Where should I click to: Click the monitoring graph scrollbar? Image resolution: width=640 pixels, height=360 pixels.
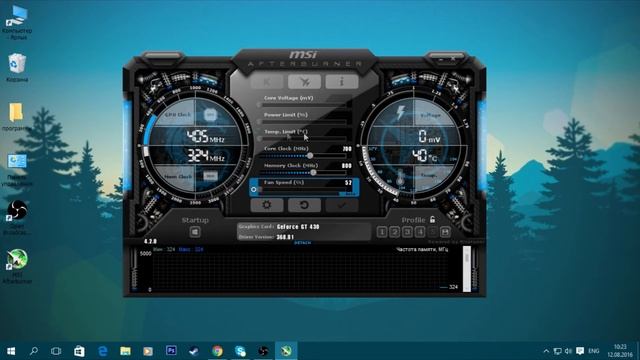(467, 269)
